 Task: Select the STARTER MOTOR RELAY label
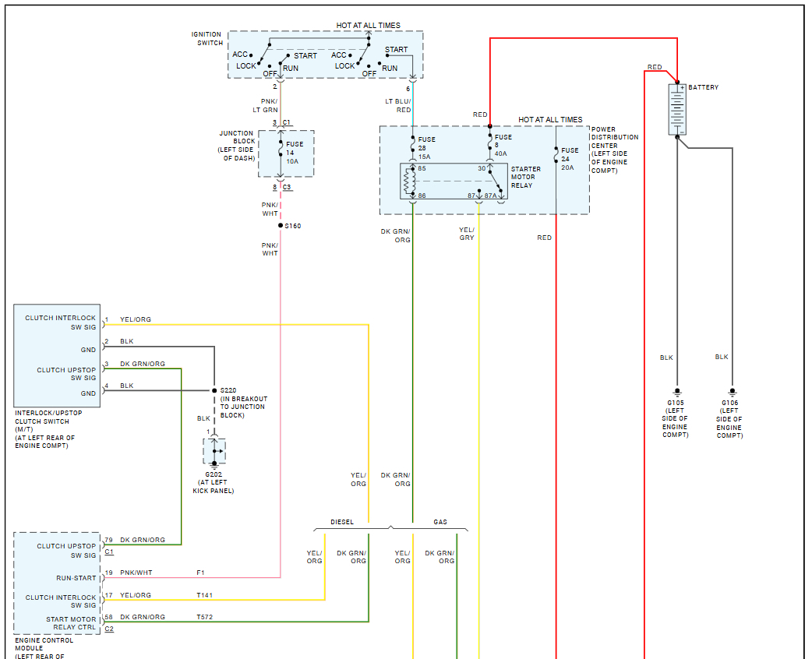point(526,177)
